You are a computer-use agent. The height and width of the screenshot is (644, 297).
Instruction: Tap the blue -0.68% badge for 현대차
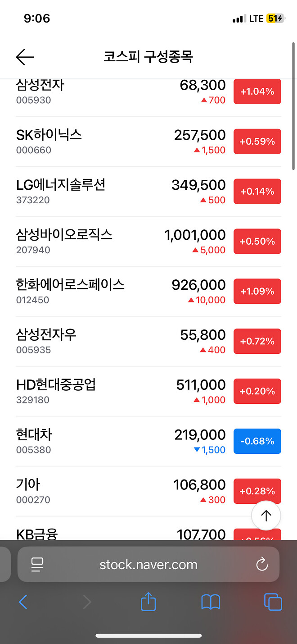pyautogui.click(x=257, y=441)
